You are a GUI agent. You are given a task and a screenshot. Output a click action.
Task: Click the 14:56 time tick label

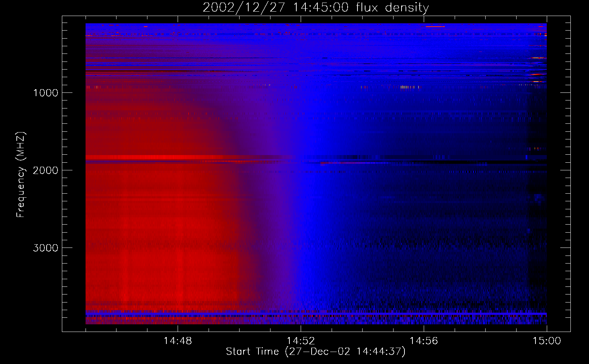point(424,341)
